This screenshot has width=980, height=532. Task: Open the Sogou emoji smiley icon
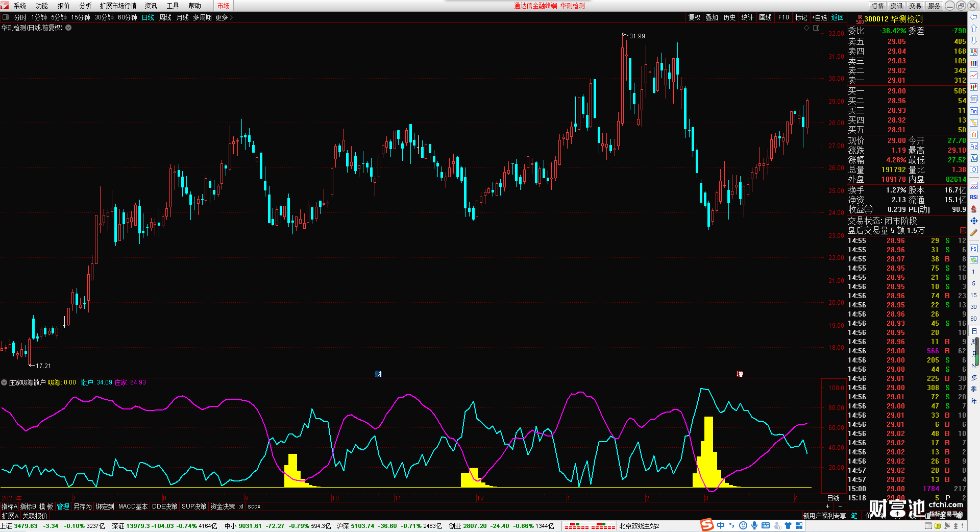[x=743, y=525]
